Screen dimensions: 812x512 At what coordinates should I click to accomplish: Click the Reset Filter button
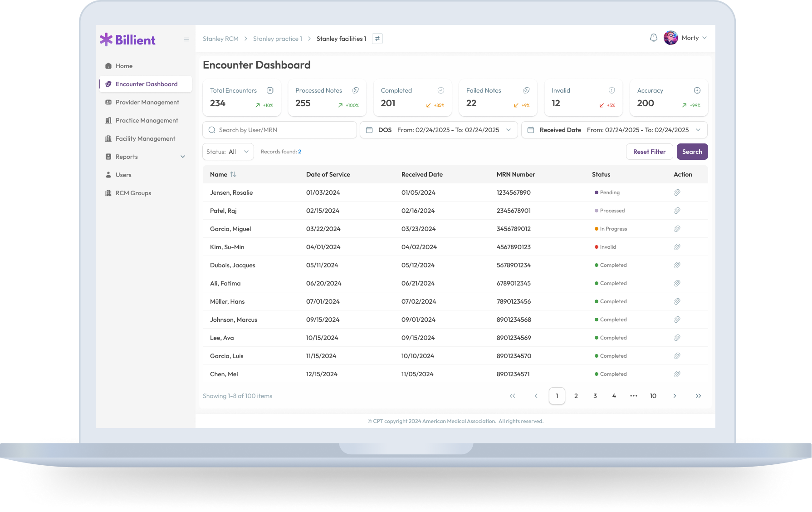point(649,152)
